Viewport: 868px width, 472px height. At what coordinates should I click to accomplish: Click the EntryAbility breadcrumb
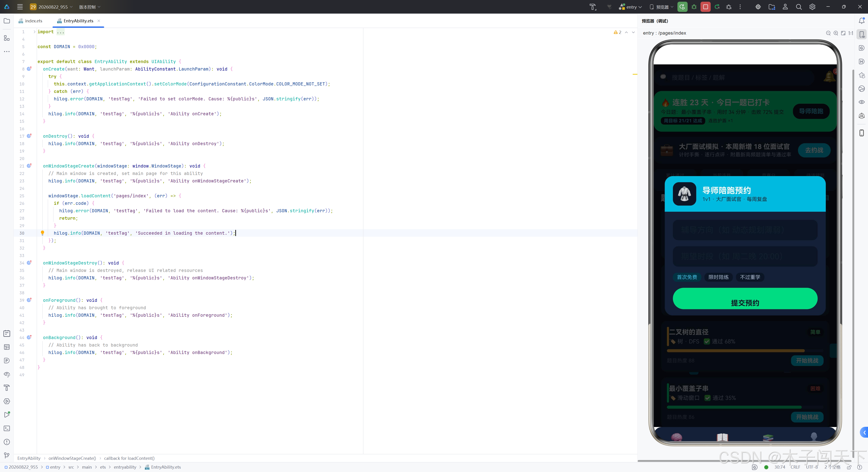pos(29,458)
